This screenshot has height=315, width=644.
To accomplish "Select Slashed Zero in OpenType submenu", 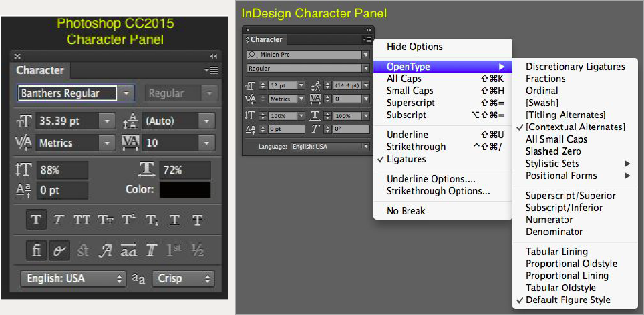I will click(575, 151).
